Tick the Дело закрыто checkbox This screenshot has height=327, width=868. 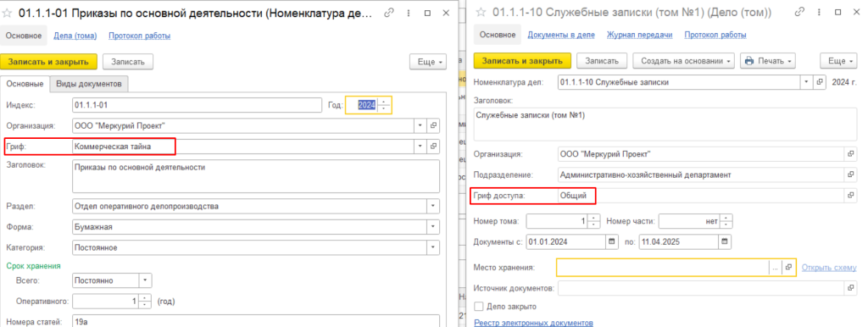480,306
